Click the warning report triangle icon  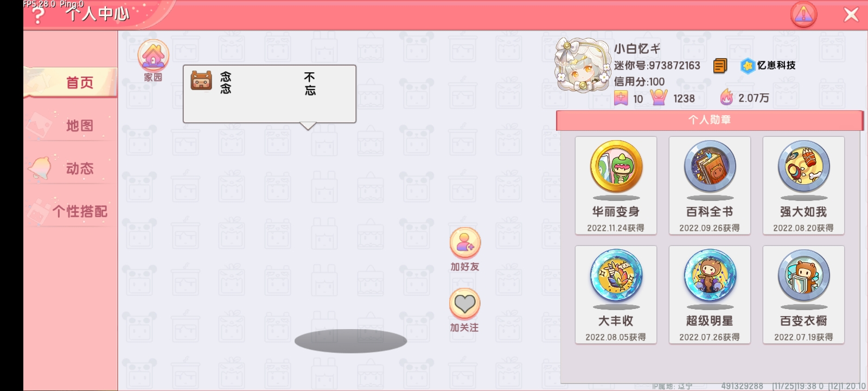pos(803,15)
